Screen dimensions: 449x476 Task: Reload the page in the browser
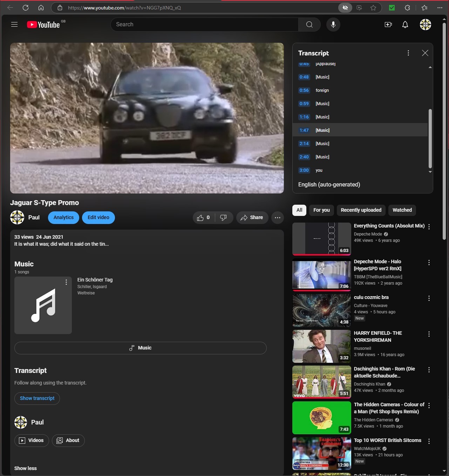26,8
